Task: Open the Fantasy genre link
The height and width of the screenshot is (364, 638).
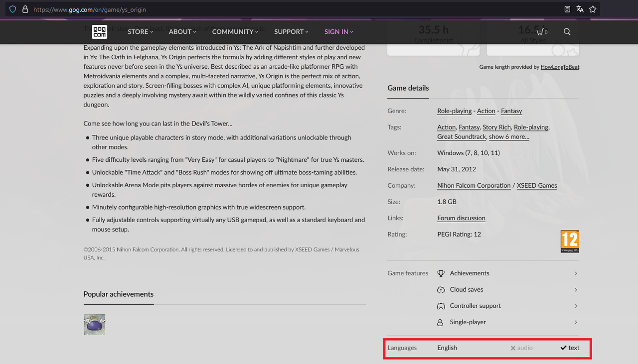Action: pyautogui.click(x=511, y=111)
